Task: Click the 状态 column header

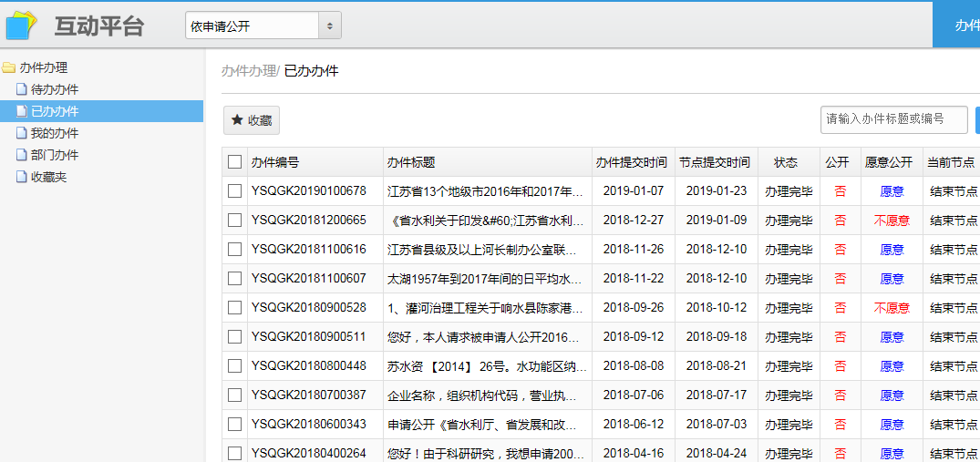Action: coord(789,162)
